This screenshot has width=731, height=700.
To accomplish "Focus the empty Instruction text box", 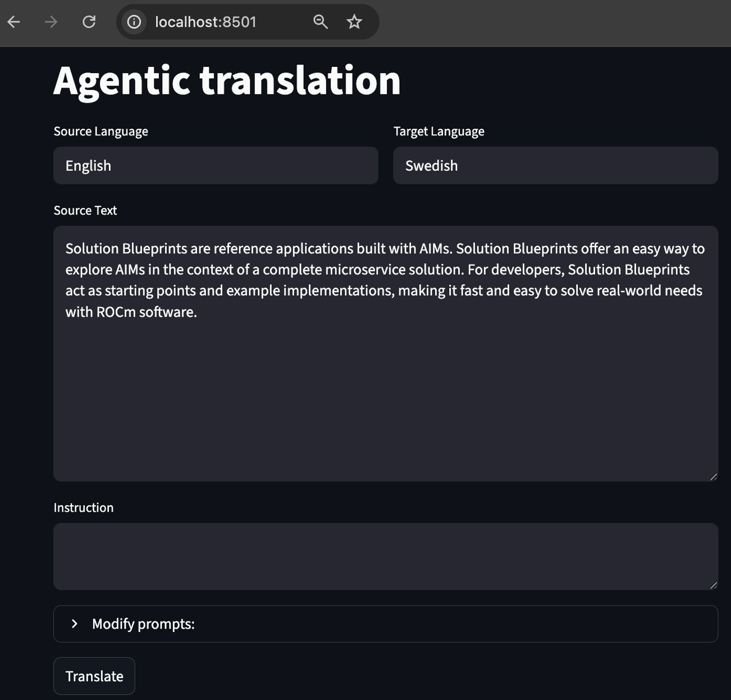I will (x=385, y=556).
